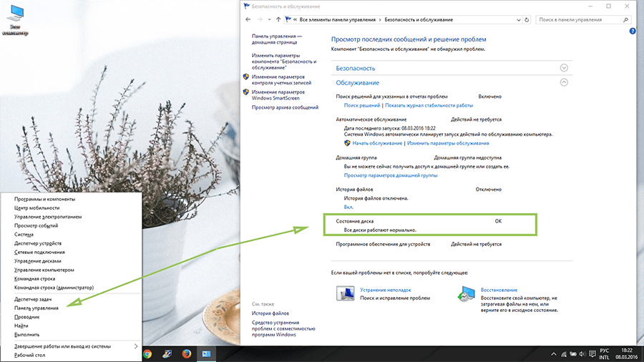Click 'Безопасность и обслуживание' breadcrumb
Screen dimensions: 644x362
click(x=419, y=20)
